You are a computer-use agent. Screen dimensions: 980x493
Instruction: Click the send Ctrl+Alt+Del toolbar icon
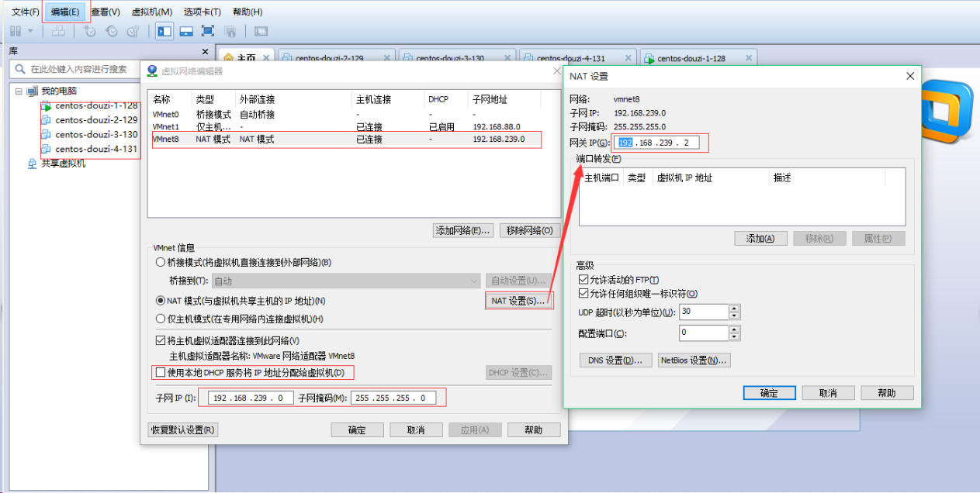[58, 31]
